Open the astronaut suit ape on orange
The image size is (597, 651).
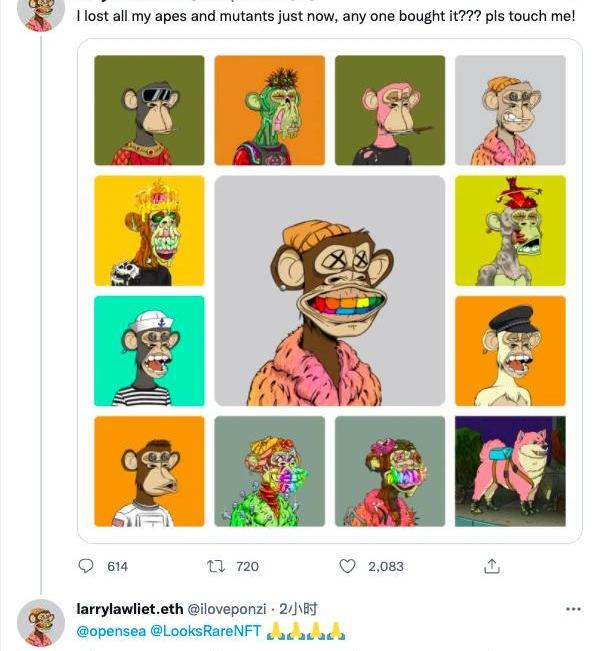[149, 471]
